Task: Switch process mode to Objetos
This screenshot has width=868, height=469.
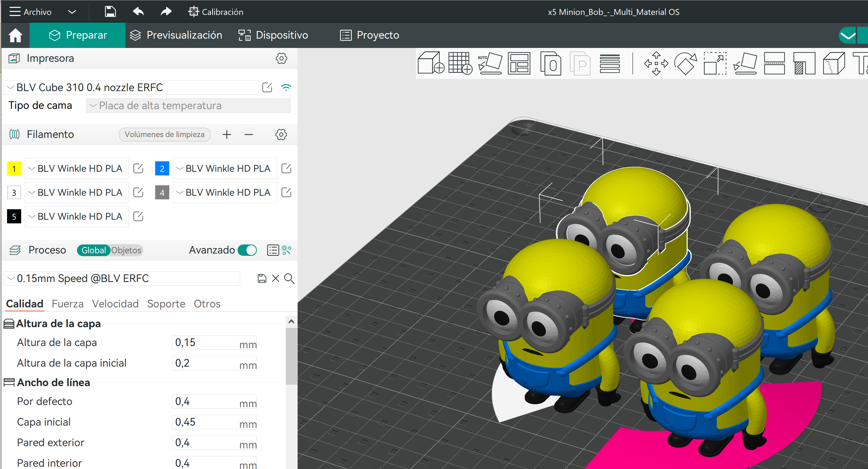Action: (x=126, y=250)
